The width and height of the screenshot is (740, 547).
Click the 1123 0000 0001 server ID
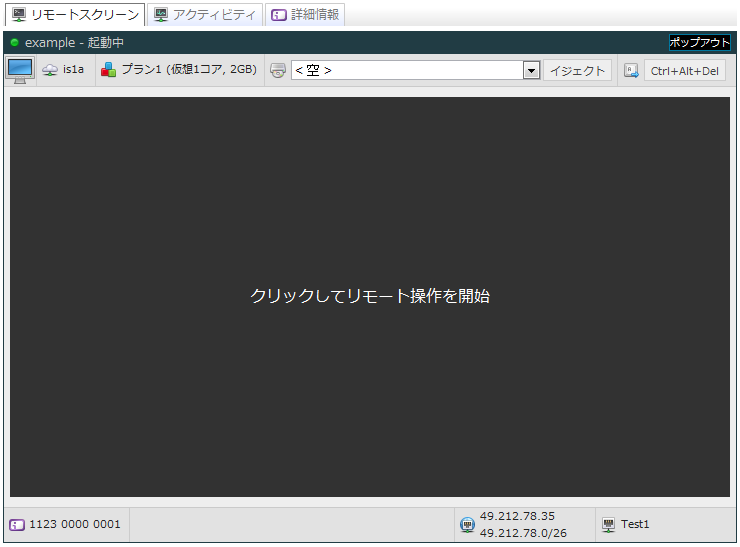tap(75, 525)
